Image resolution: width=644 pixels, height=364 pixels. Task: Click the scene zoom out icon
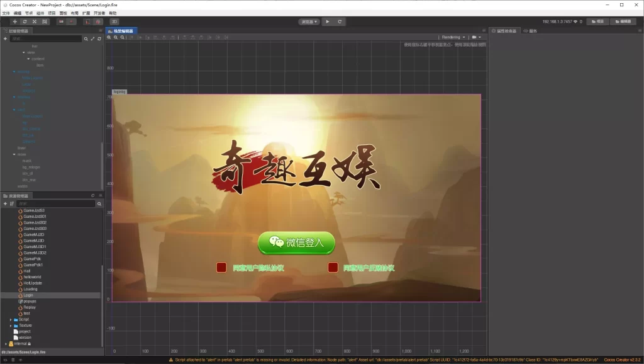click(116, 37)
